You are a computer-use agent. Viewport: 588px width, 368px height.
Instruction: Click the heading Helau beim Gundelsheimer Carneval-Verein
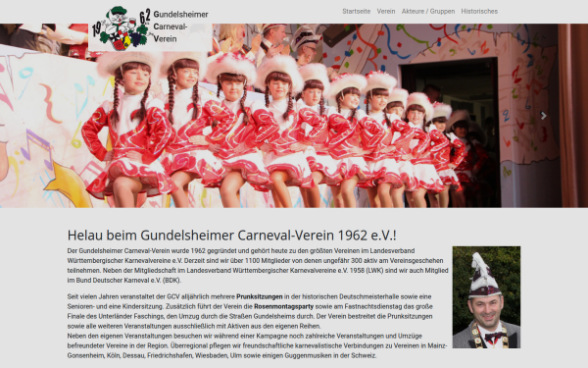[231, 236]
